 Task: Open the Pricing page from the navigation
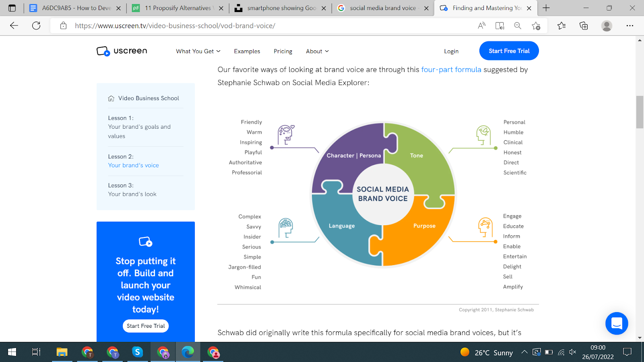pos(283,51)
